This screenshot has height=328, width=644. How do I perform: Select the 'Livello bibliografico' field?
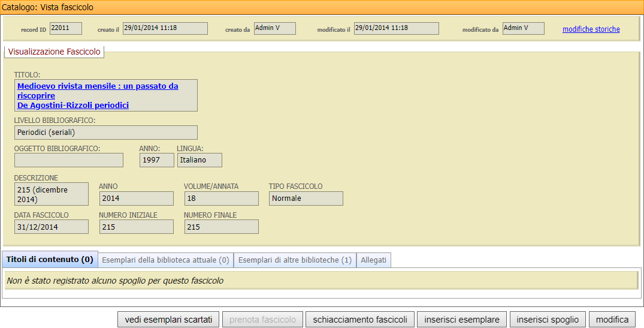click(105, 133)
